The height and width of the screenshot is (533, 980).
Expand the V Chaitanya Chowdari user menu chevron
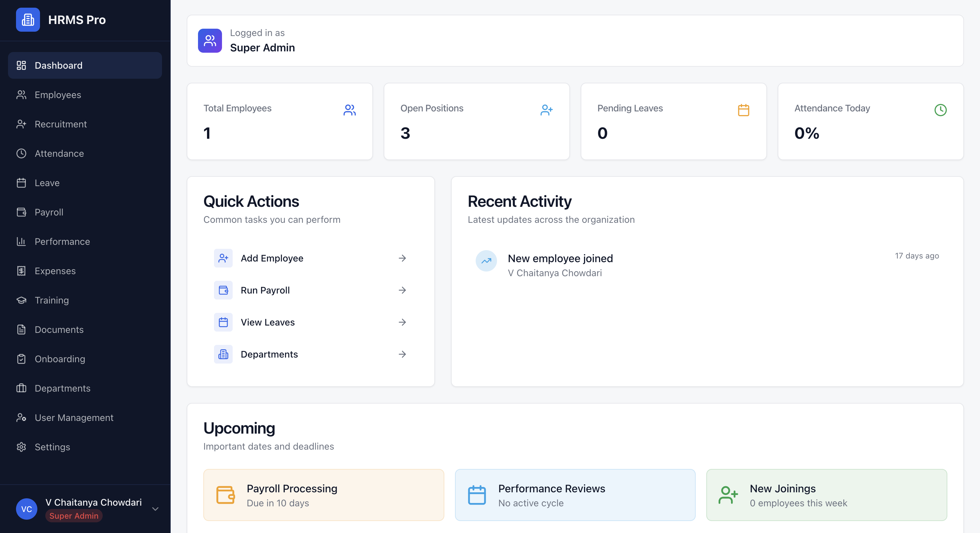pos(155,509)
